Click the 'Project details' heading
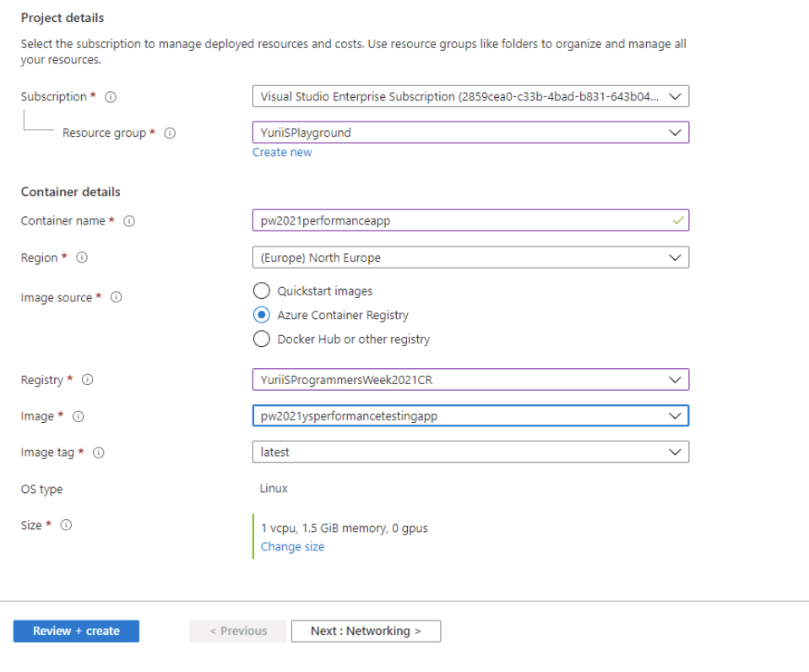 (62, 18)
